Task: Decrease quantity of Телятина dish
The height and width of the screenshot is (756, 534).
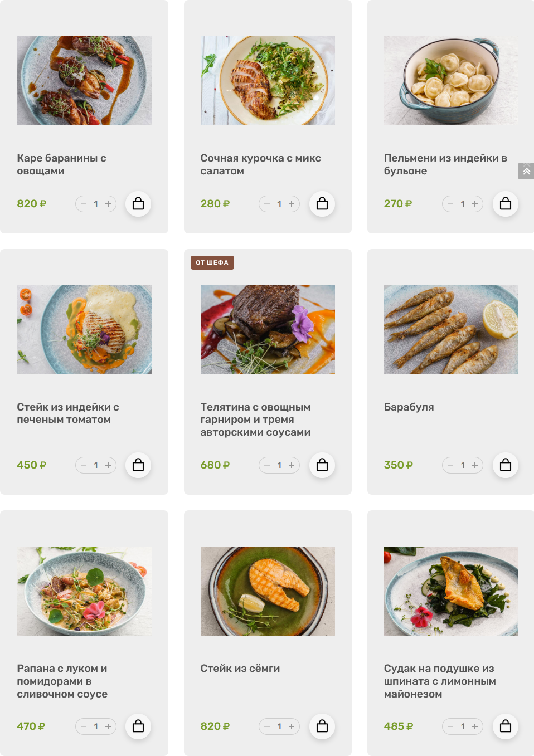Action: pos(267,465)
